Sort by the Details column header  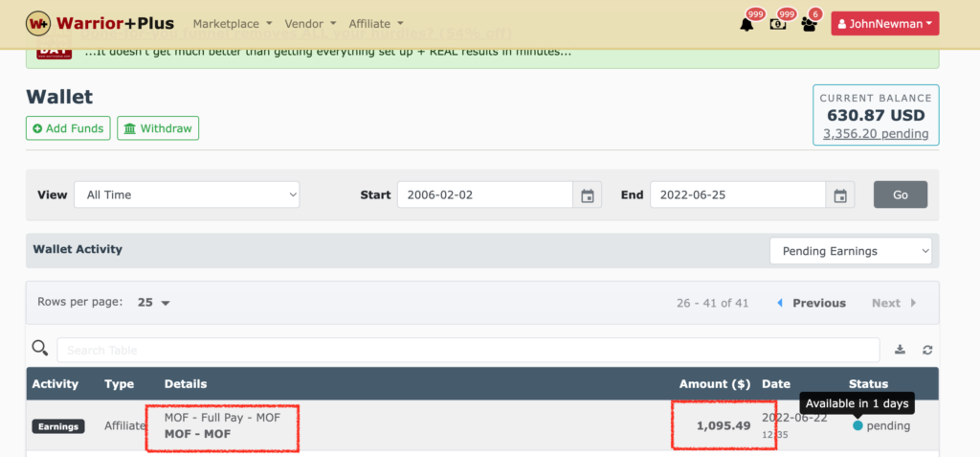pos(186,384)
